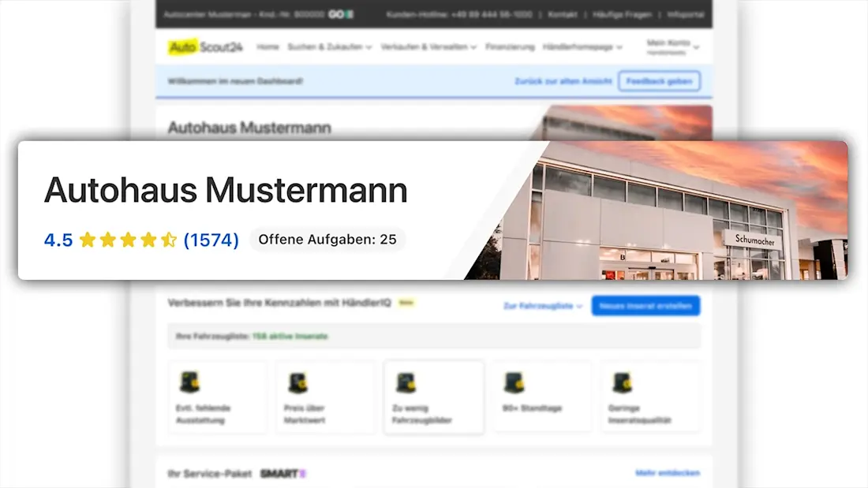
Task: Expand the 'Verkaufen & Verwalten' menu
Action: click(428, 47)
